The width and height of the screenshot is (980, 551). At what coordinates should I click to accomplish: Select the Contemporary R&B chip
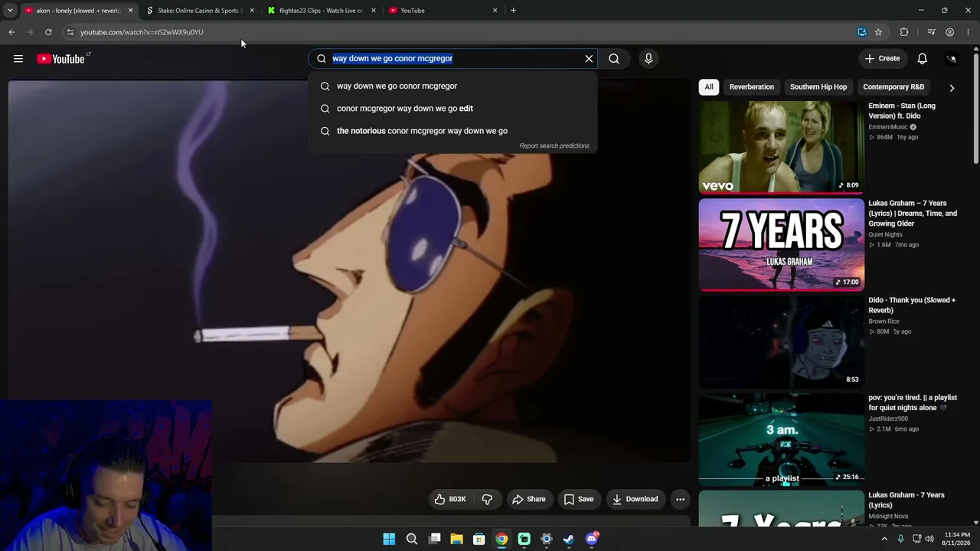point(893,86)
